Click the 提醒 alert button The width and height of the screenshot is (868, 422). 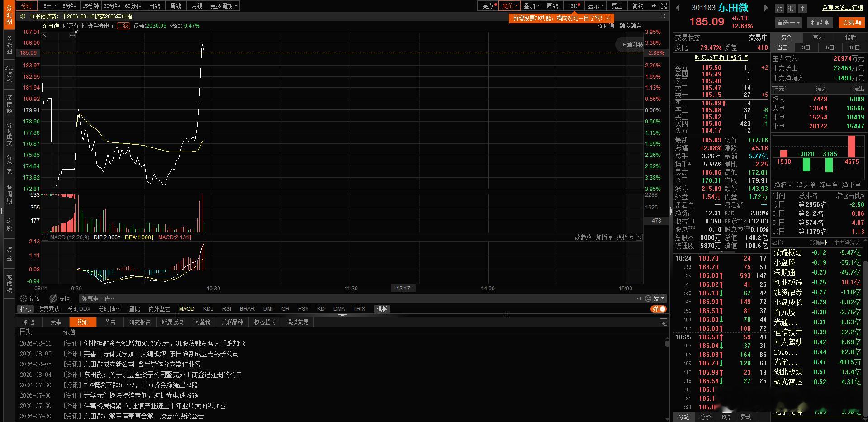820,22
